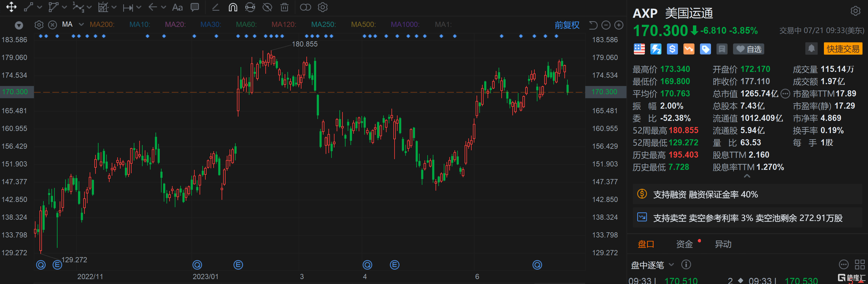The height and width of the screenshot is (284, 868).
Task: Click the tick list ellipsis more icon
Action: (x=844, y=264)
